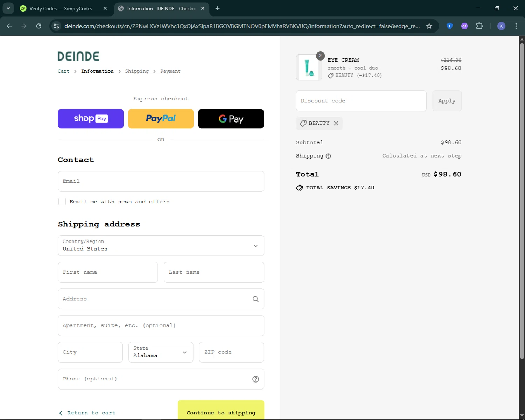Focus the First name field

pyautogui.click(x=108, y=272)
